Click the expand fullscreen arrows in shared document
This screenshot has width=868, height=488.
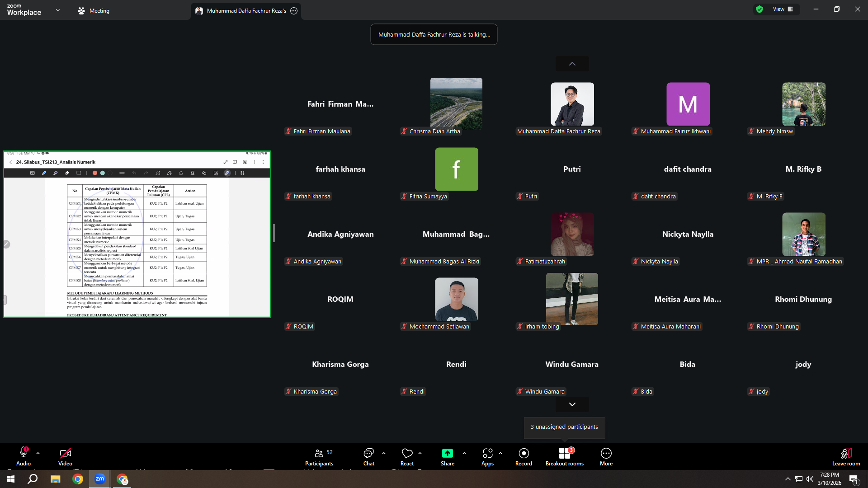(x=225, y=162)
